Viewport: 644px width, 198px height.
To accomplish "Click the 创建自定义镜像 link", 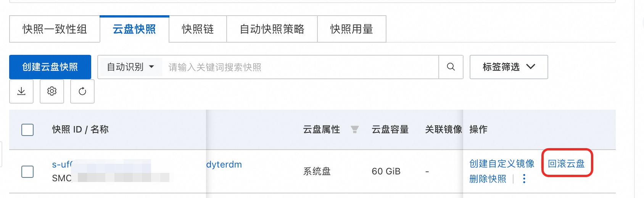I will 502,164.
